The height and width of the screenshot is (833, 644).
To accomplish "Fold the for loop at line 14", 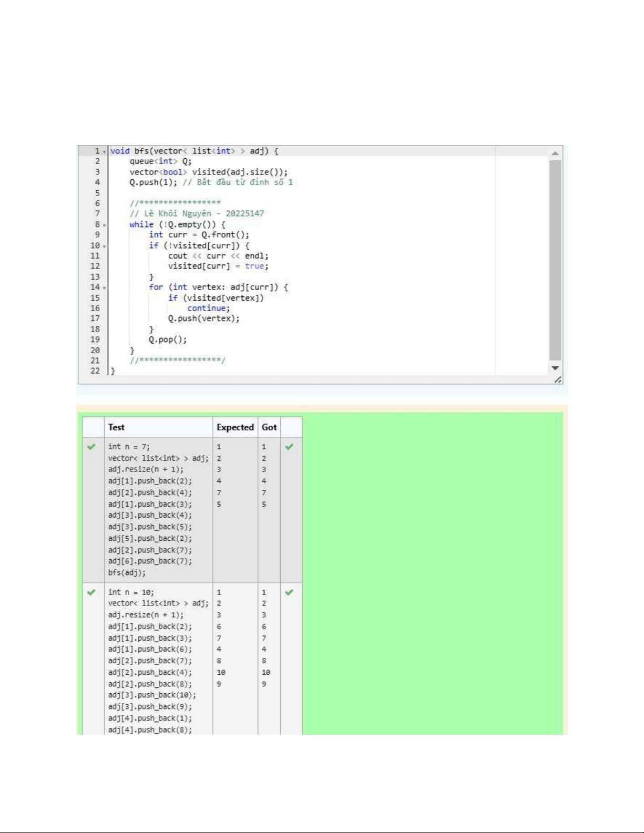I will tap(105, 288).
